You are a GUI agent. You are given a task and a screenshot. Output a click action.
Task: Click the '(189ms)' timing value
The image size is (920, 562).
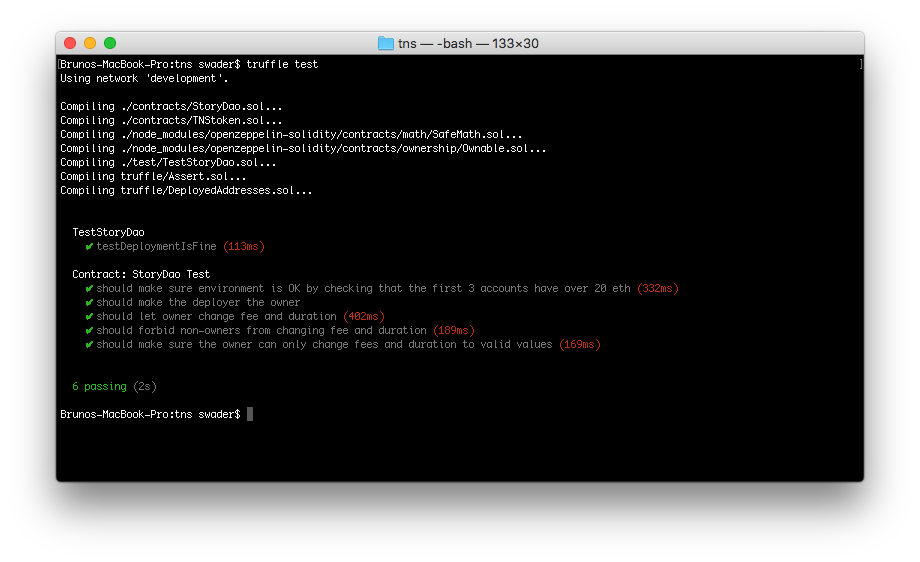[x=454, y=330]
